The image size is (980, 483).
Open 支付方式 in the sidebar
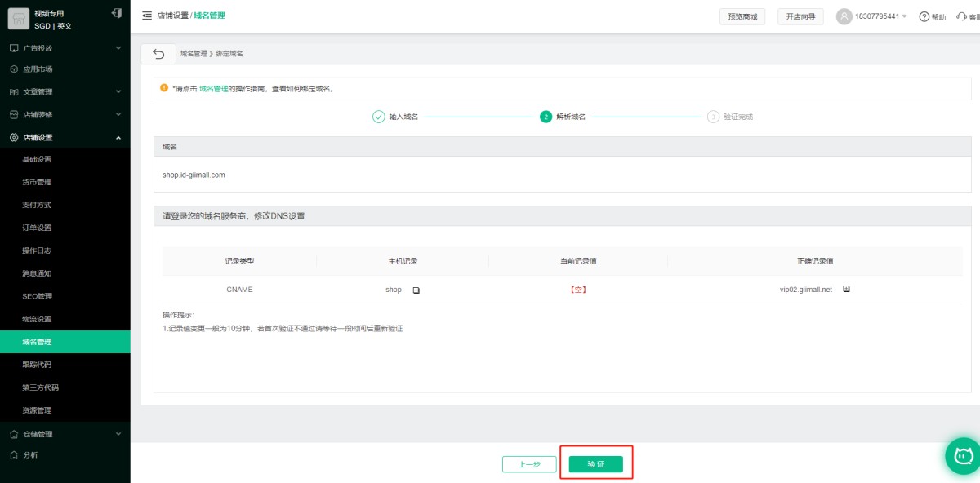pos(38,205)
